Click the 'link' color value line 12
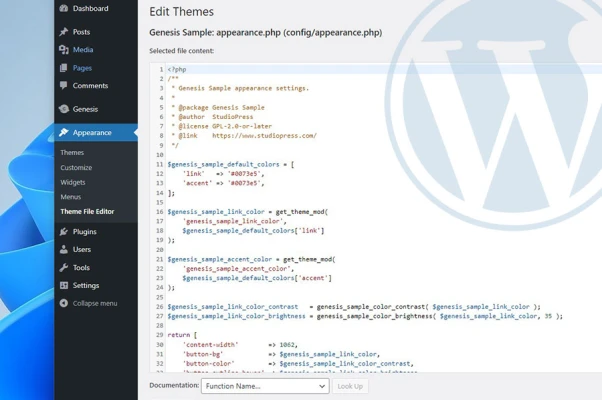 point(245,174)
